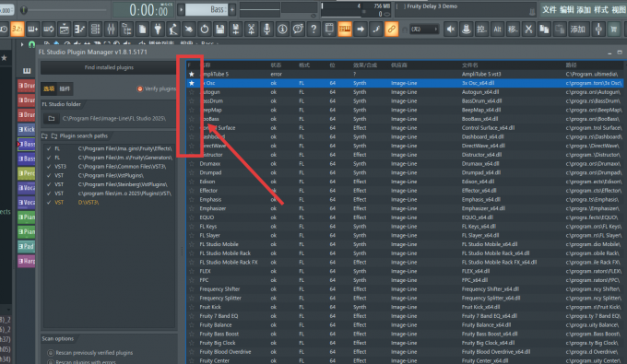Click the muted speaker icon
Screen dimensions: 627x364
[x=451, y=29]
